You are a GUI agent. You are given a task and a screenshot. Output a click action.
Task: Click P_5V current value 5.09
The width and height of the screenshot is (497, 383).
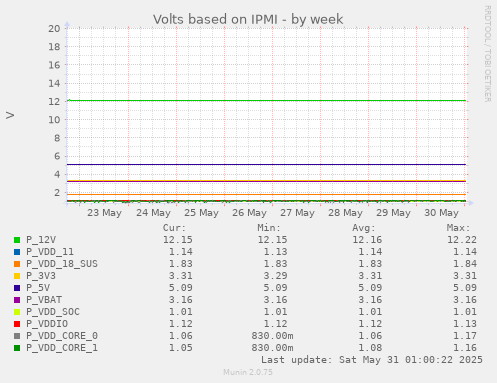coord(181,288)
